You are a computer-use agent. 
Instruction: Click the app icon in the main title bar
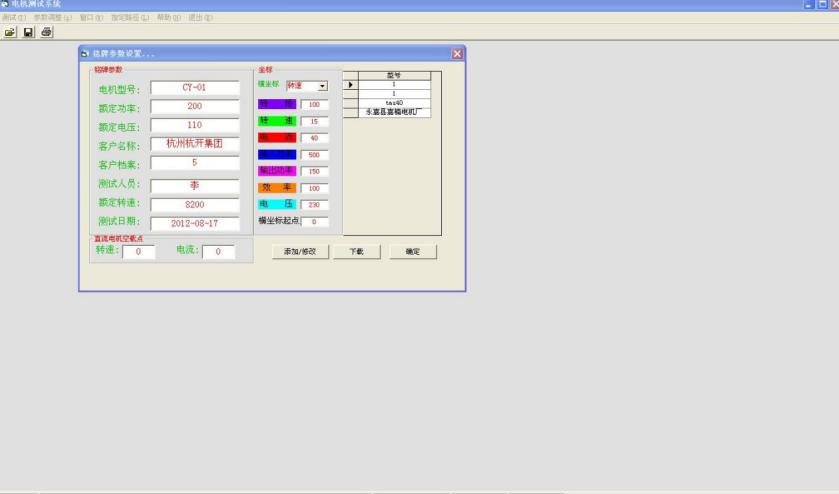[x=5, y=5]
